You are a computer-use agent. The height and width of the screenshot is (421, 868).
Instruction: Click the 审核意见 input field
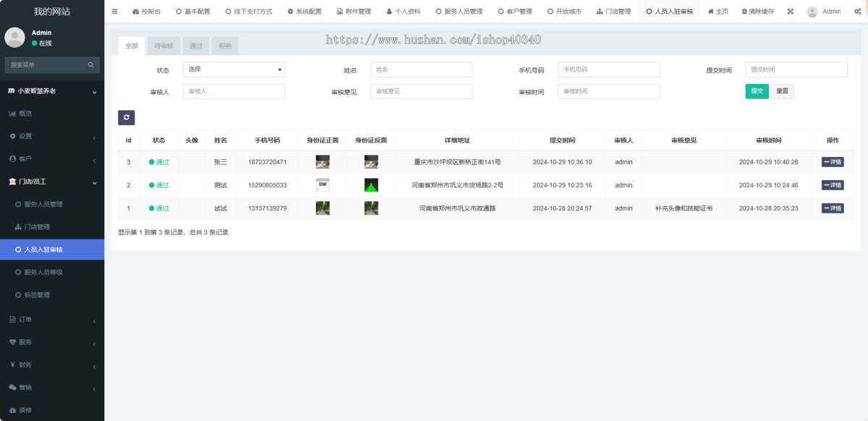[421, 91]
